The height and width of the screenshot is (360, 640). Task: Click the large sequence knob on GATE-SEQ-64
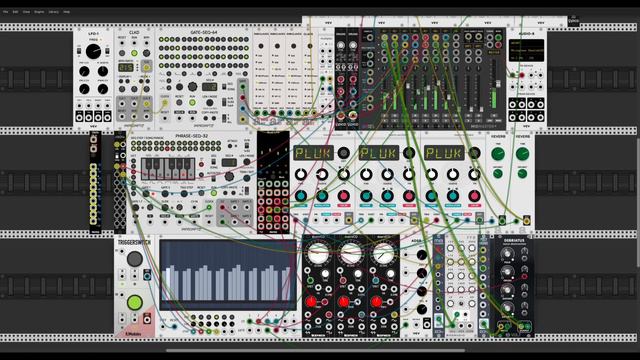(192, 87)
